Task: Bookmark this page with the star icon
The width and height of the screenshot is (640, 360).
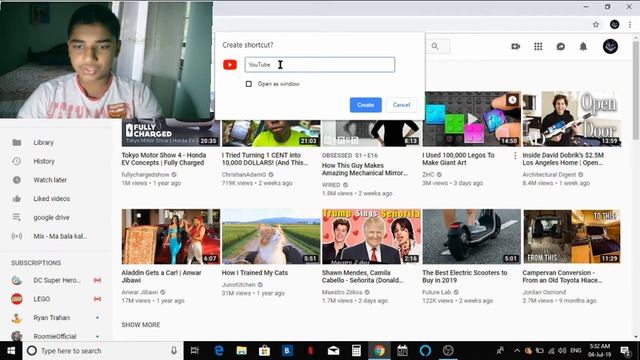Action: [x=596, y=24]
